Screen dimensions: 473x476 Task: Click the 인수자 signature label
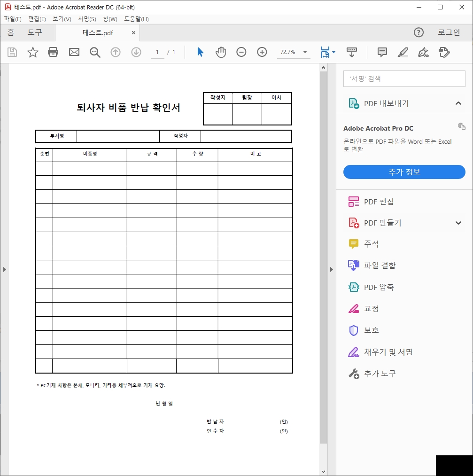(215, 431)
